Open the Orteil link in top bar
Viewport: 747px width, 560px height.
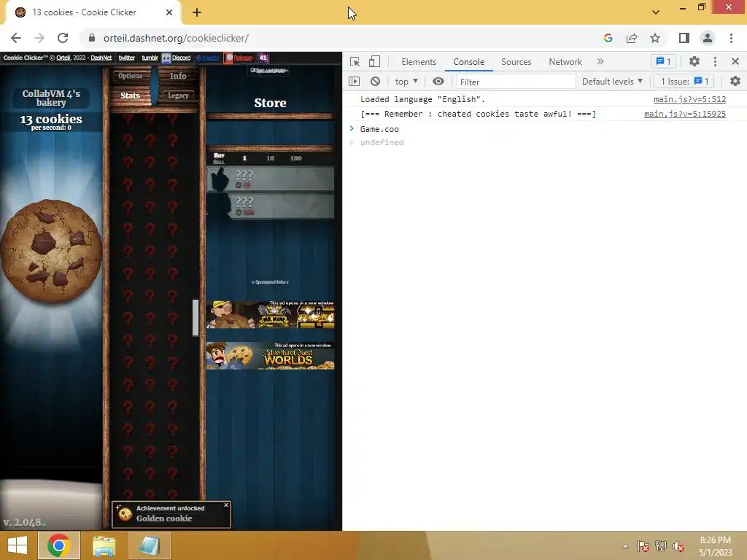(63, 58)
